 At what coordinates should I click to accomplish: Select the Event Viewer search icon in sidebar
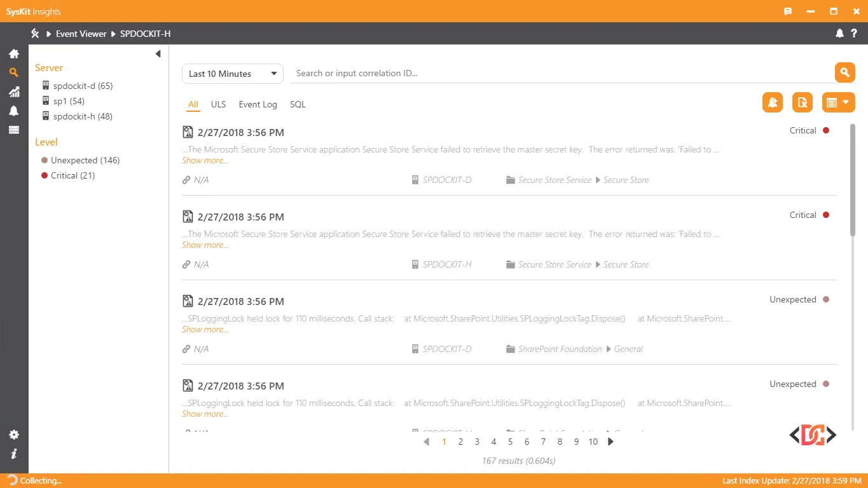[x=13, y=72]
